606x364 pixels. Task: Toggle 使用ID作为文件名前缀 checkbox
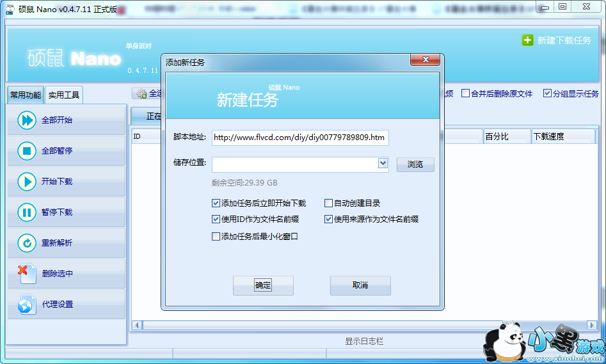(216, 219)
